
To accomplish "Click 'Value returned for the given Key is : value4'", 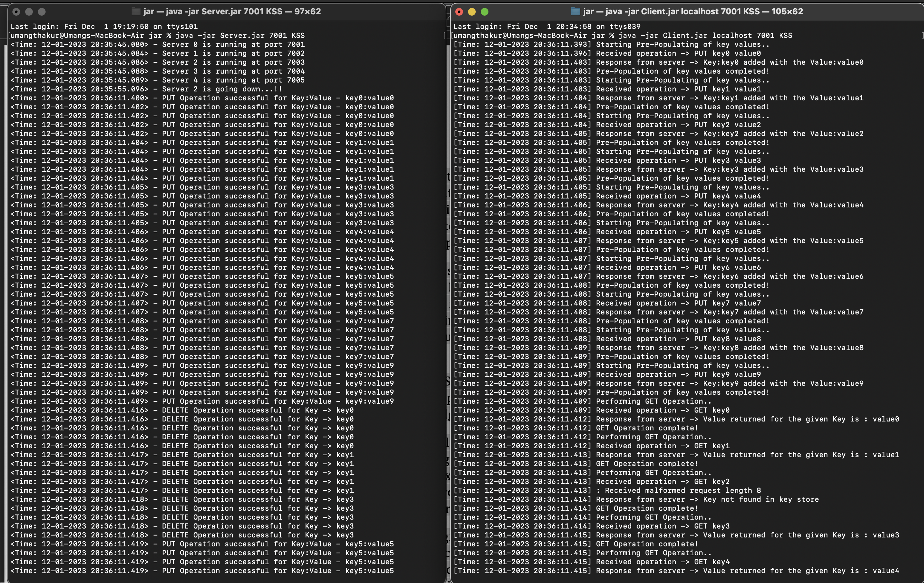I will 676,571.
